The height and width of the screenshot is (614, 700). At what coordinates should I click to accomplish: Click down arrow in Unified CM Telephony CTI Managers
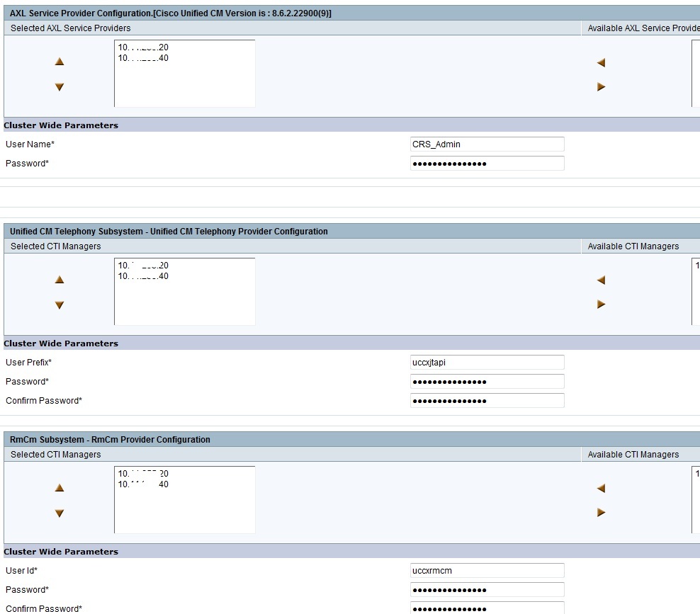point(59,305)
